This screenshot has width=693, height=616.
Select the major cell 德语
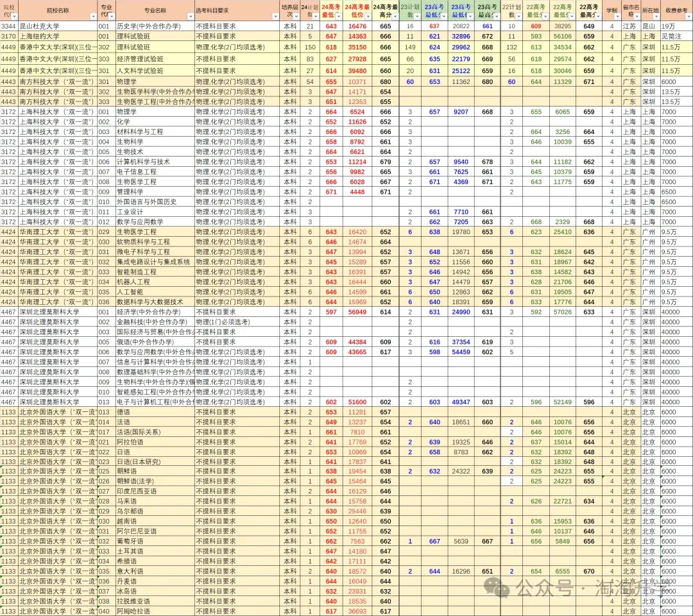155,412
